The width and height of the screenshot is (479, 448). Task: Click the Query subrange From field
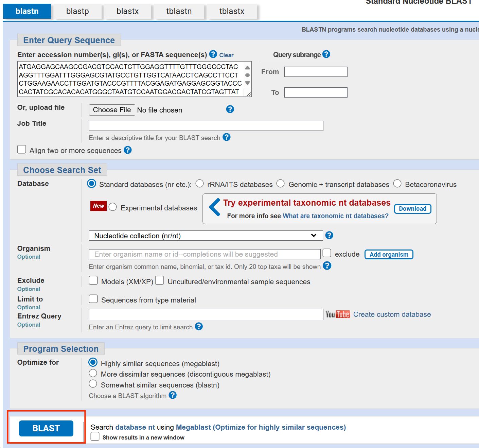tap(316, 72)
